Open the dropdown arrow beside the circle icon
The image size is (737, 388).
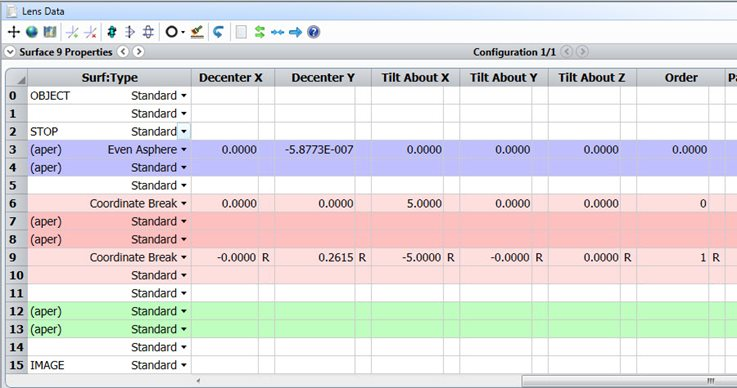pyautogui.click(x=183, y=32)
